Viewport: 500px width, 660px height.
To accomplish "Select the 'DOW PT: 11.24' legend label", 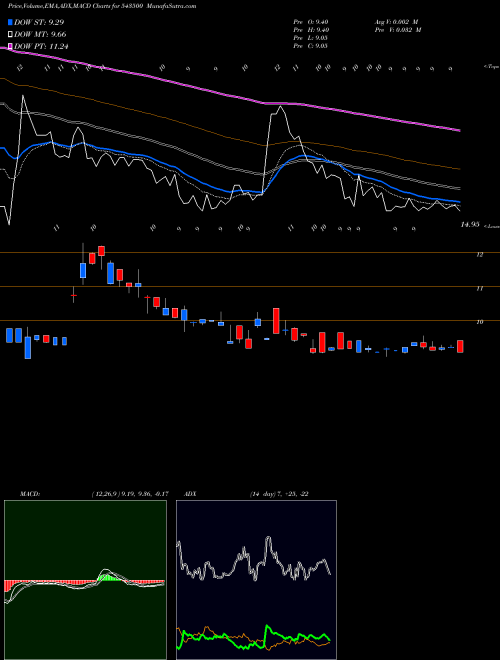I will tap(41, 47).
